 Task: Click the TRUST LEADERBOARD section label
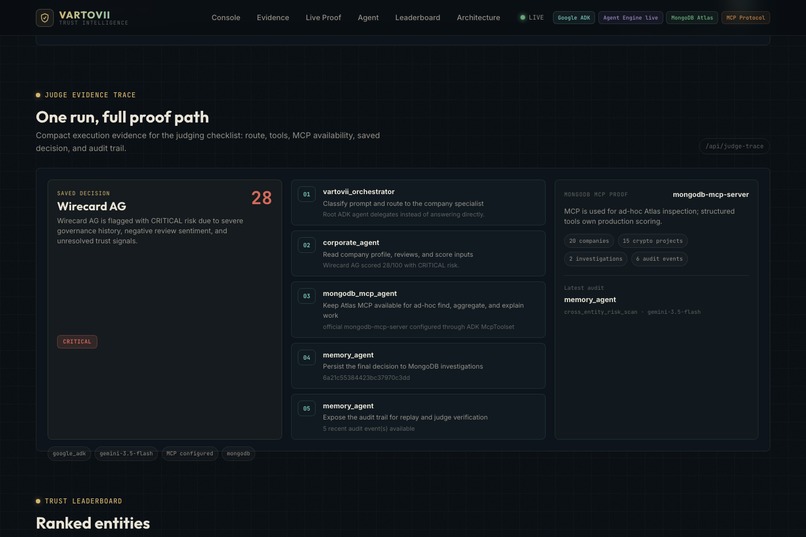point(83,501)
